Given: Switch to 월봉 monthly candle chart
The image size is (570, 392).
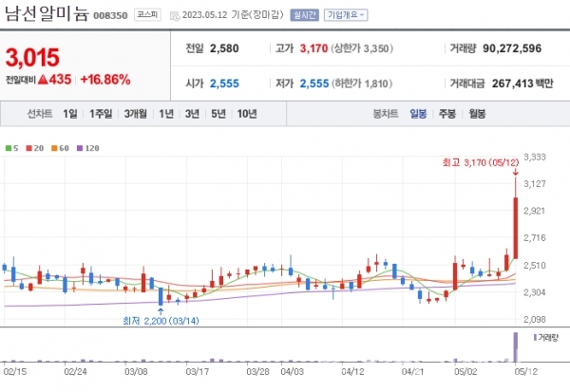Looking at the screenshot, I should [476, 114].
